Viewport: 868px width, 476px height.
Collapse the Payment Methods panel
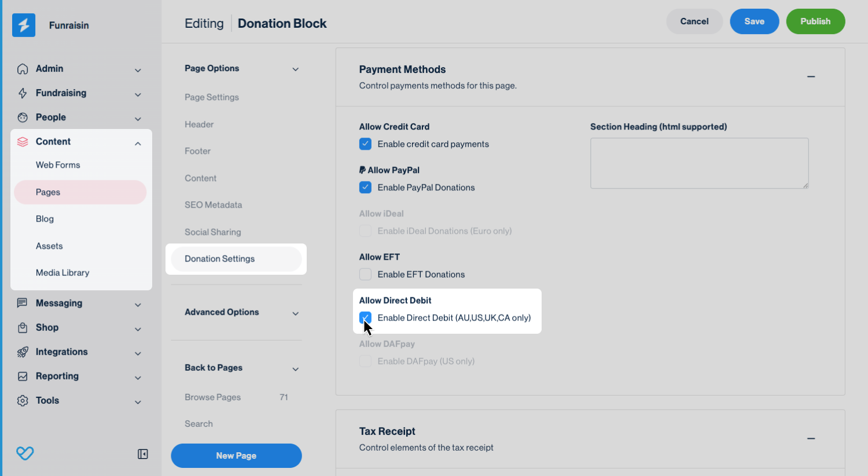pos(811,76)
